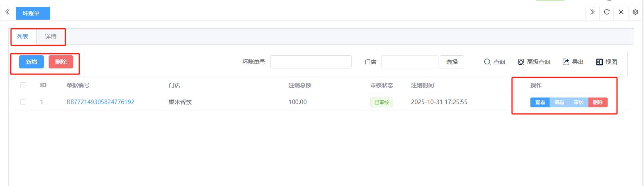Click the blue 新增 button
The image size is (644, 186).
click(31, 62)
